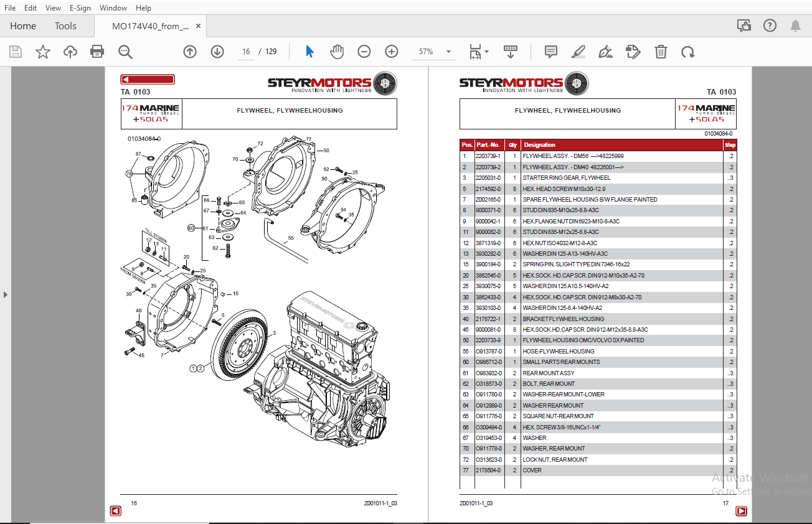
Task: Print the document using printer icon
Action: [98, 52]
